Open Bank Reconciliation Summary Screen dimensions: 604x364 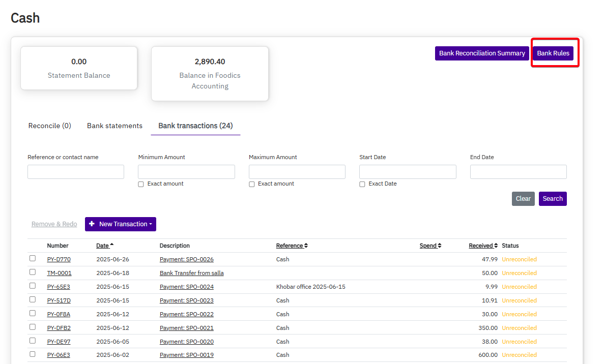[x=482, y=53]
